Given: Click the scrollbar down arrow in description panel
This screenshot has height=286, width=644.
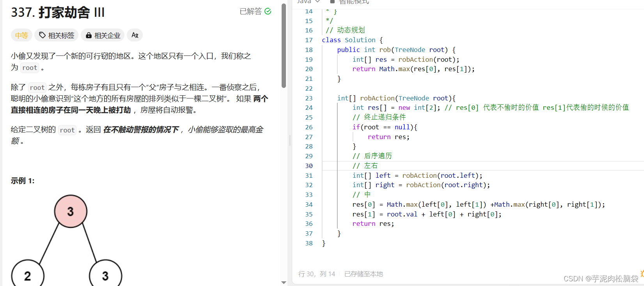Looking at the screenshot, I should click(284, 282).
